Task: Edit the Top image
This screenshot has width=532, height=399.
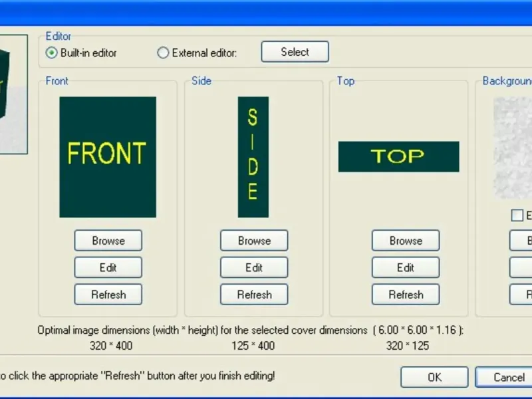Action: (x=406, y=267)
